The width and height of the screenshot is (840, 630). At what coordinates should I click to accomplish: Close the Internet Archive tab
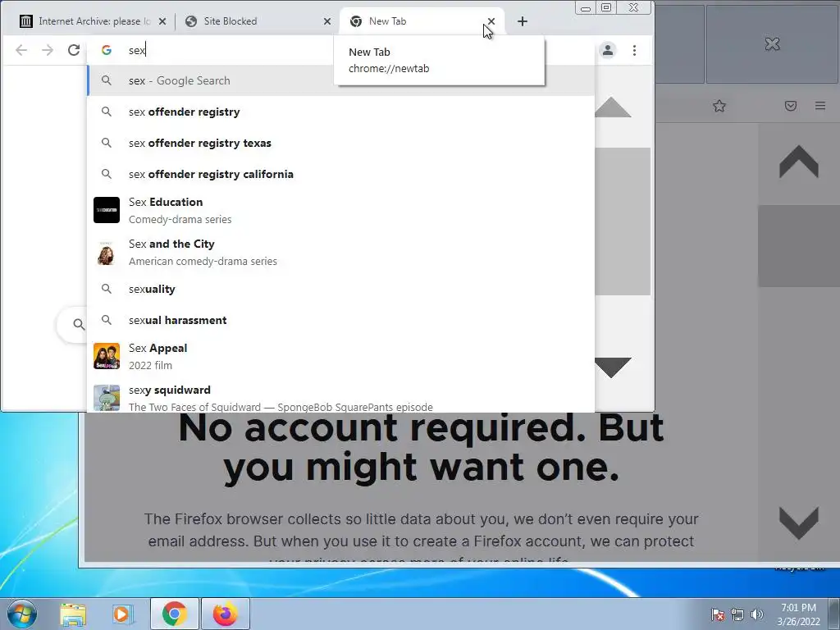tap(162, 21)
